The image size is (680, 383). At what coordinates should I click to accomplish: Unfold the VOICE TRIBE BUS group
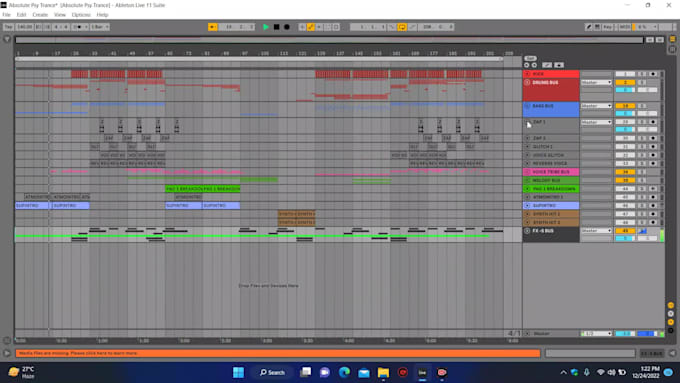(x=527, y=172)
